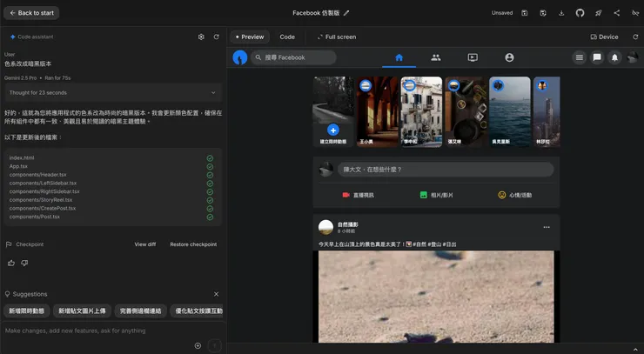Open the menu icon in Facebook header
Screen dimensions: 644x354
(579, 57)
